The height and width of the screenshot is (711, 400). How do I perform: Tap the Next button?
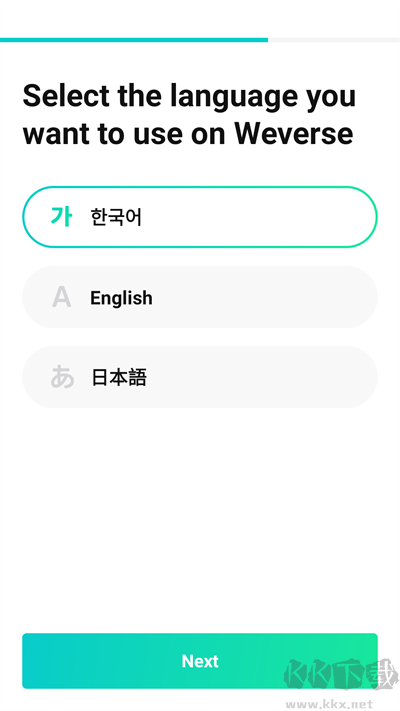(200, 661)
